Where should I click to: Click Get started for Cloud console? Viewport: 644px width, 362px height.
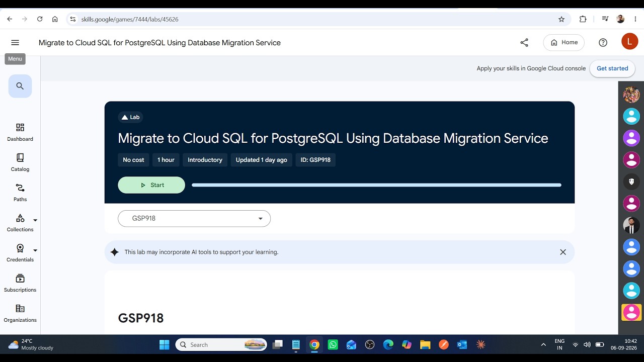[612, 68]
